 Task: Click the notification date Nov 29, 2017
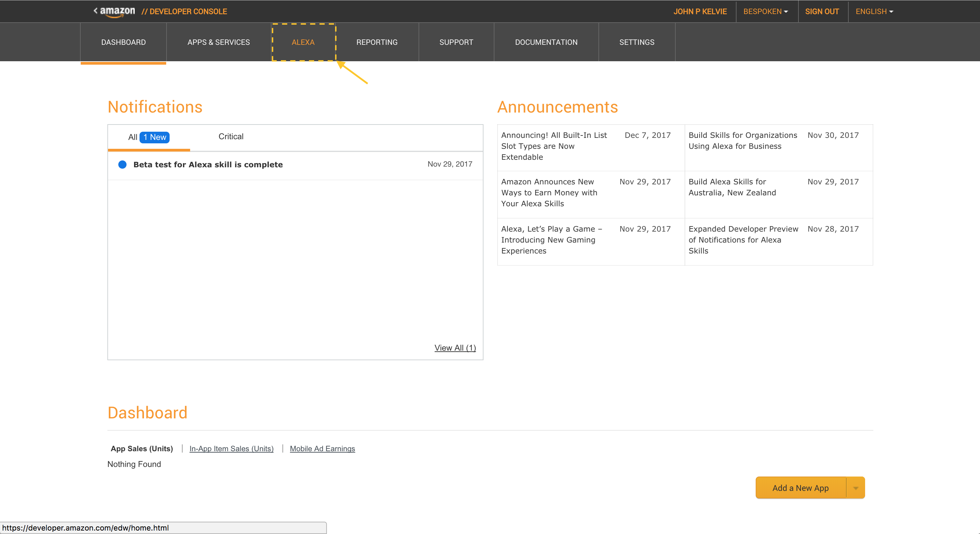point(450,164)
